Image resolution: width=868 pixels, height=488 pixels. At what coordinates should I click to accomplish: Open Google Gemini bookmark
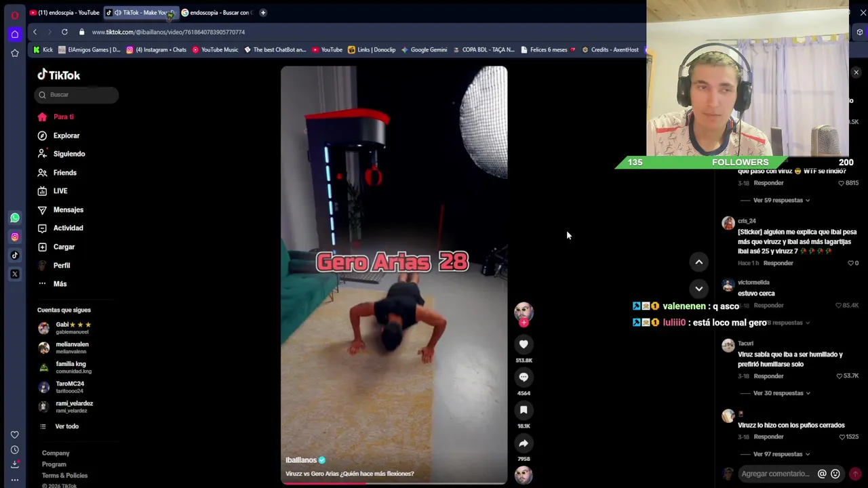coord(424,49)
